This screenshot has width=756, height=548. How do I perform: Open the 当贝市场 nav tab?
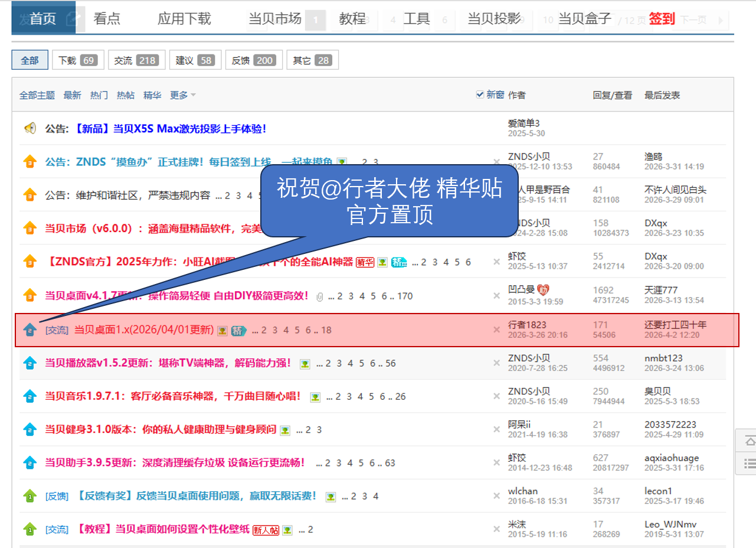[x=275, y=18]
